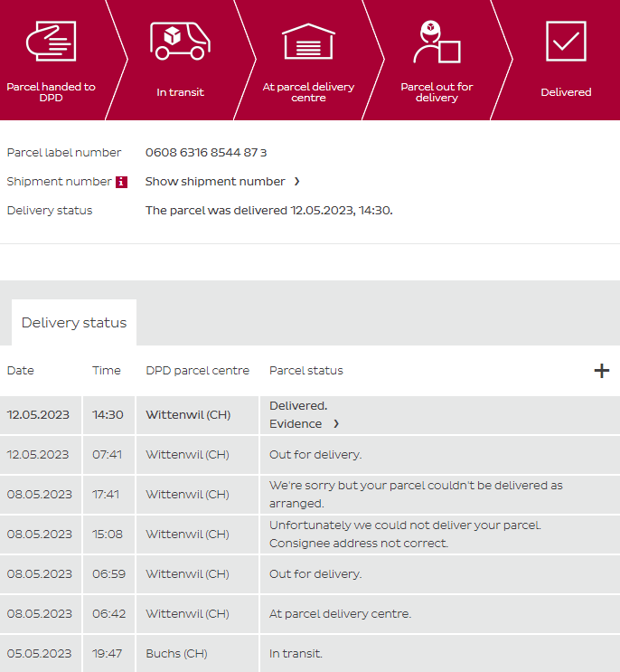Viewport: 620px width, 672px height.
Task: Expand table with the plus icon
Action: [x=601, y=371]
